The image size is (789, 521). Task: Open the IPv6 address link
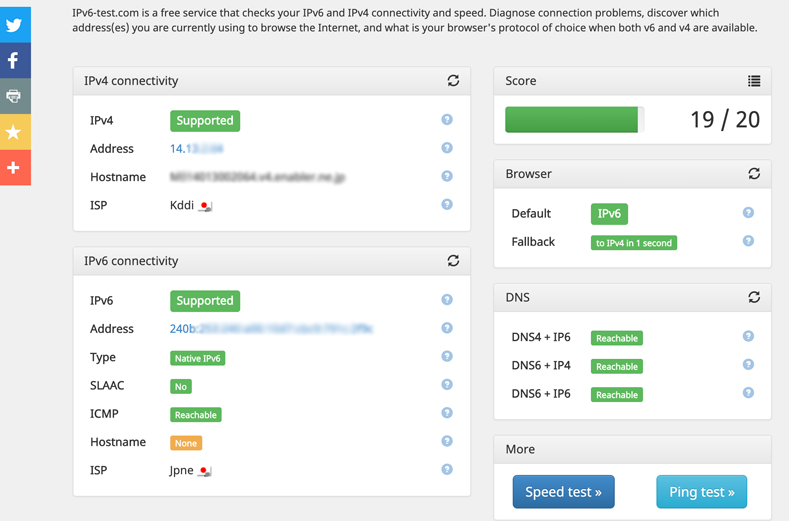[x=271, y=329]
